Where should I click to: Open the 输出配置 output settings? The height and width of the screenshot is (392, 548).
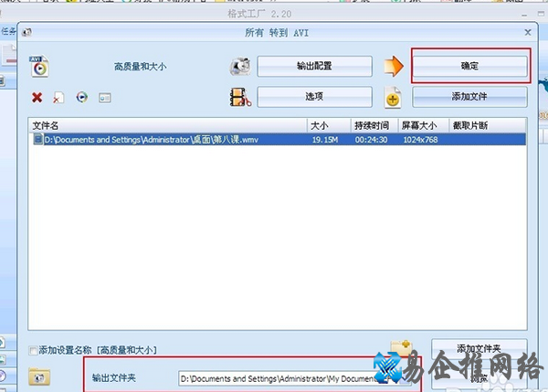[x=314, y=66]
